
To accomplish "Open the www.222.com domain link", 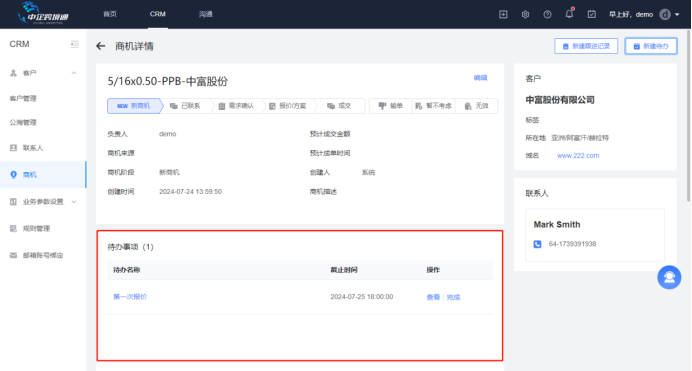I will [578, 156].
